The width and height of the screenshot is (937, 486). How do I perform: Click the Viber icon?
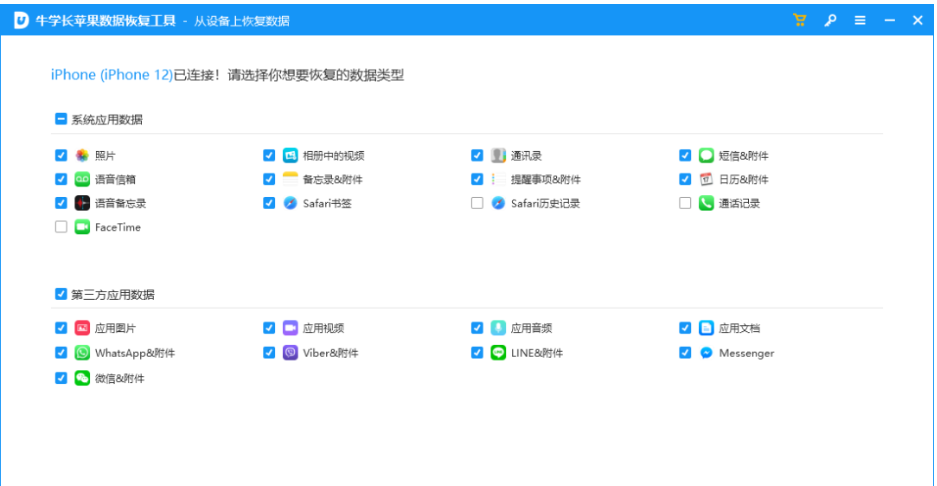(x=290, y=353)
